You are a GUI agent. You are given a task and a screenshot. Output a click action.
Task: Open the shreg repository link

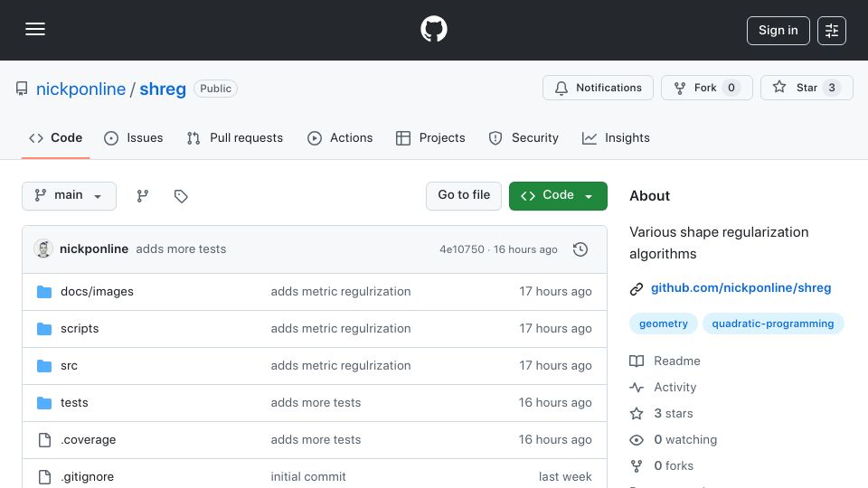click(162, 89)
